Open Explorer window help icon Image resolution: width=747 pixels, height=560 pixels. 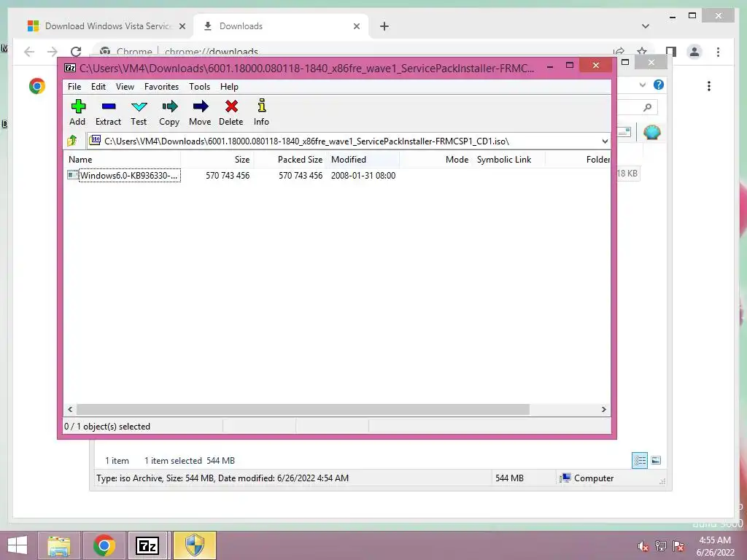(x=659, y=85)
